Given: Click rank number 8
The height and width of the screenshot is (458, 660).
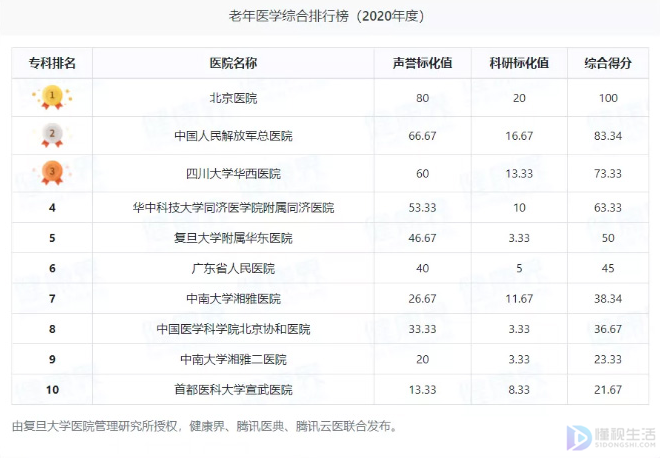Looking at the screenshot, I should tap(52, 329).
